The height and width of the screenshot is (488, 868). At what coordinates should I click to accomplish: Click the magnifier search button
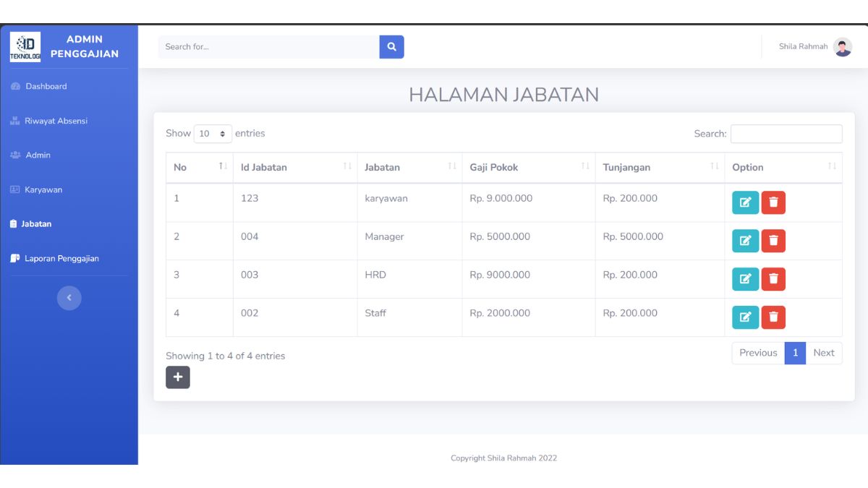click(x=391, y=47)
